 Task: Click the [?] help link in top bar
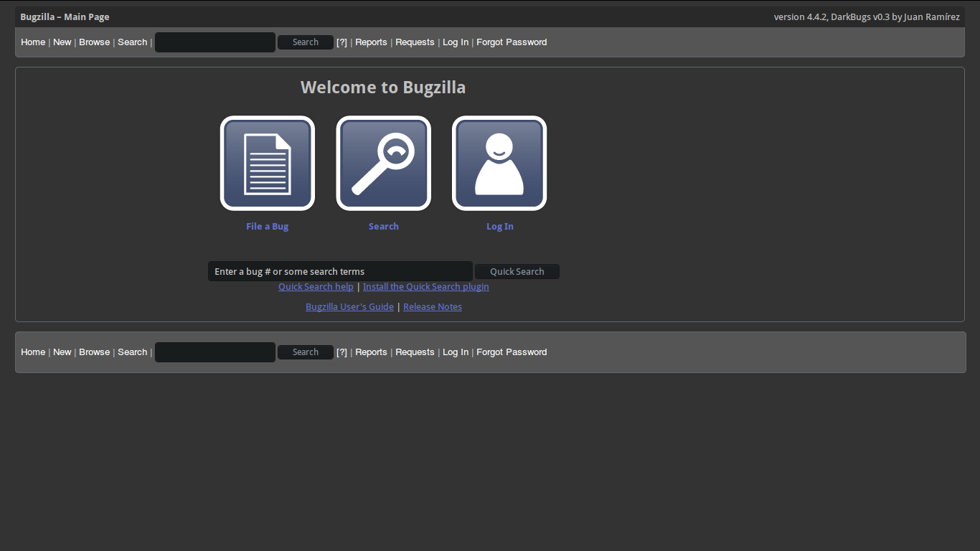pos(341,42)
